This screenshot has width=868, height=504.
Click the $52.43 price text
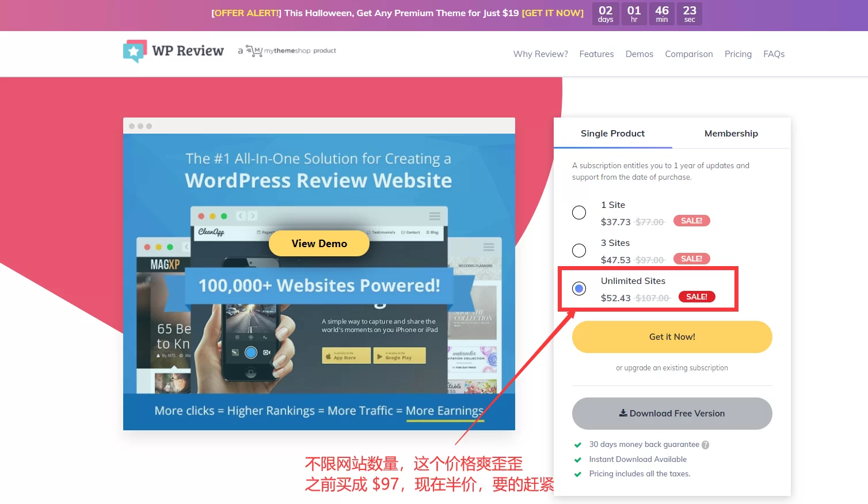click(616, 298)
